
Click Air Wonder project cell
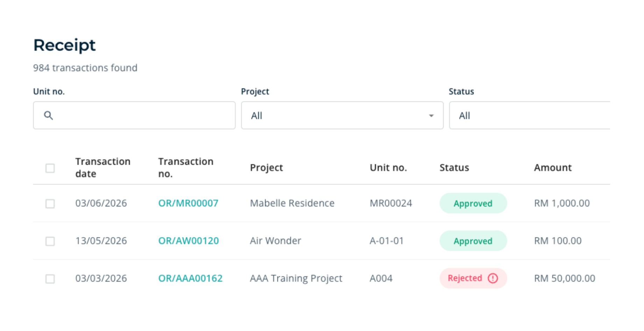[x=275, y=241]
